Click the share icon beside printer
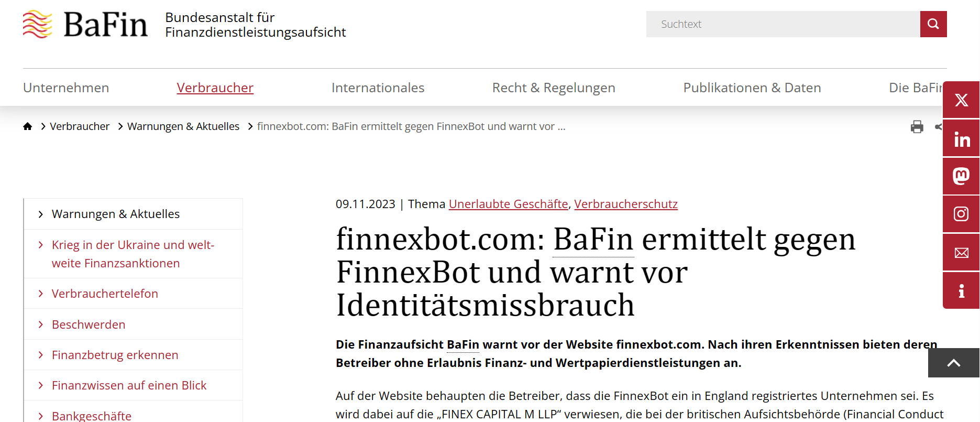Viewport: 980px width, 422px height. (x=939, y=127)
